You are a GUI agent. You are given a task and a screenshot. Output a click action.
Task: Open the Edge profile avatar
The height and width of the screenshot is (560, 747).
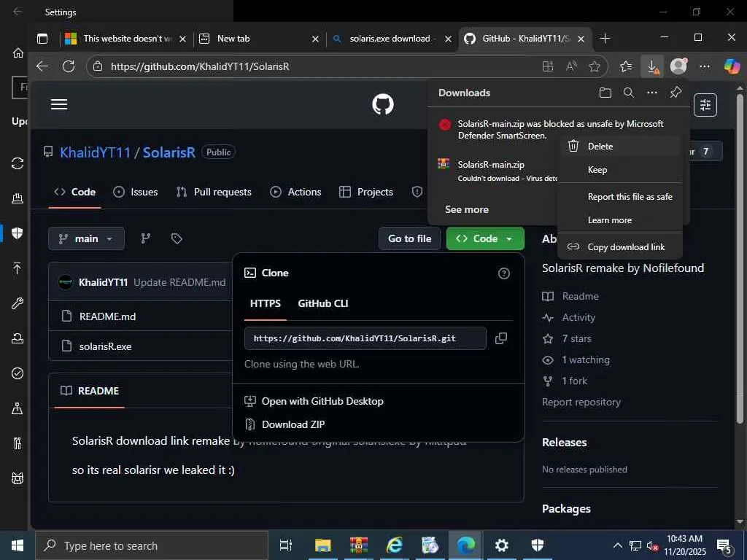click(678, 66)
